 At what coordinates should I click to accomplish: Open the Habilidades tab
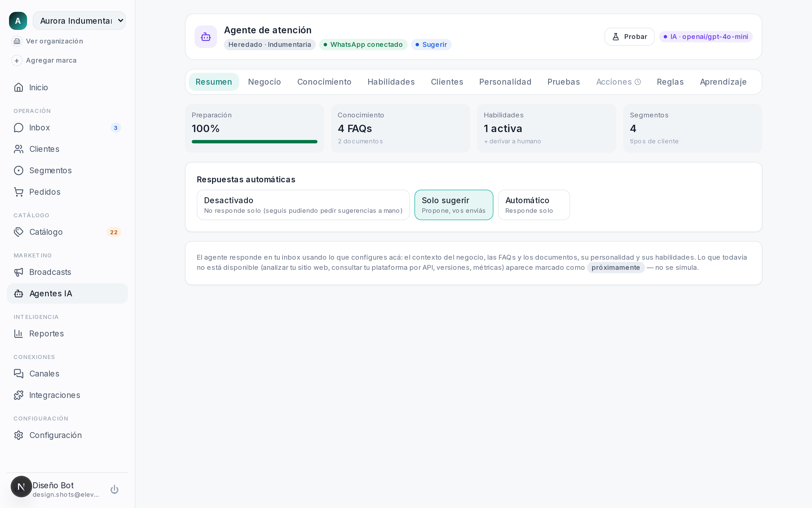tap(391, 82)
